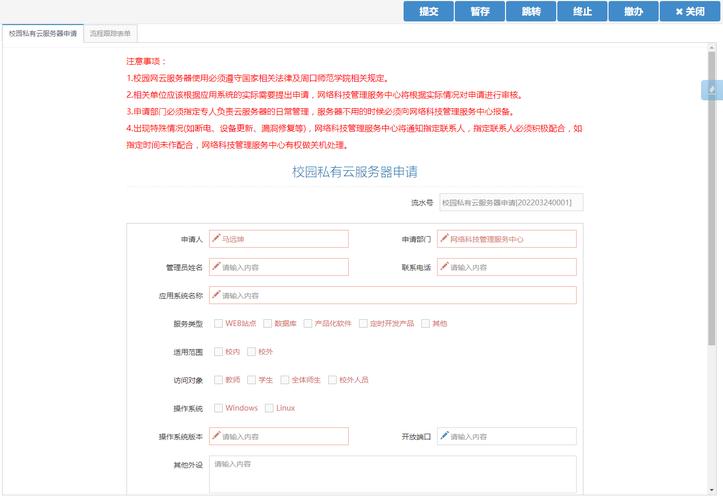Focus the 操作系统版本 input field
Image resolution: width=723 pixels, height=500 pixels.
click(x=279, y=436)
